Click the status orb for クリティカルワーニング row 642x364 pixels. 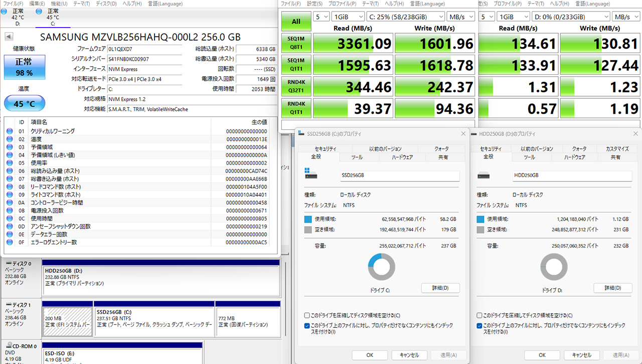(x=10, y=131)
